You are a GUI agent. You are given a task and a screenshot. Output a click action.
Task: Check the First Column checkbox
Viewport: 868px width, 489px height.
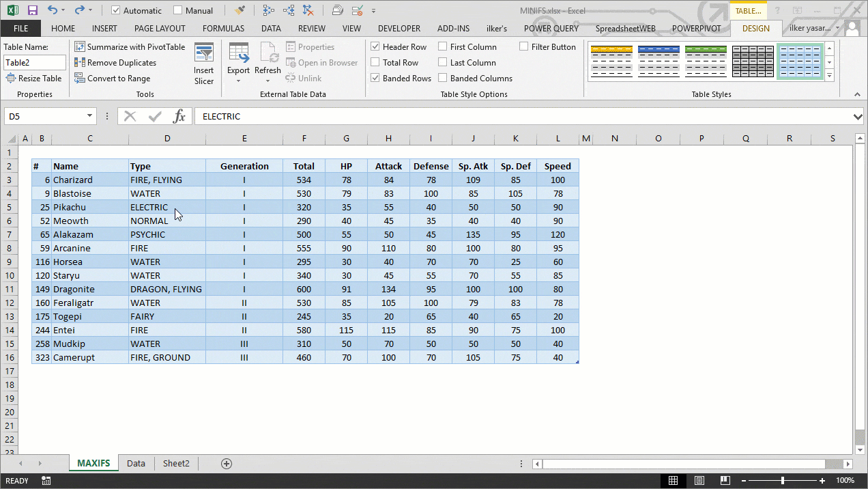click(x=444, y=46)
